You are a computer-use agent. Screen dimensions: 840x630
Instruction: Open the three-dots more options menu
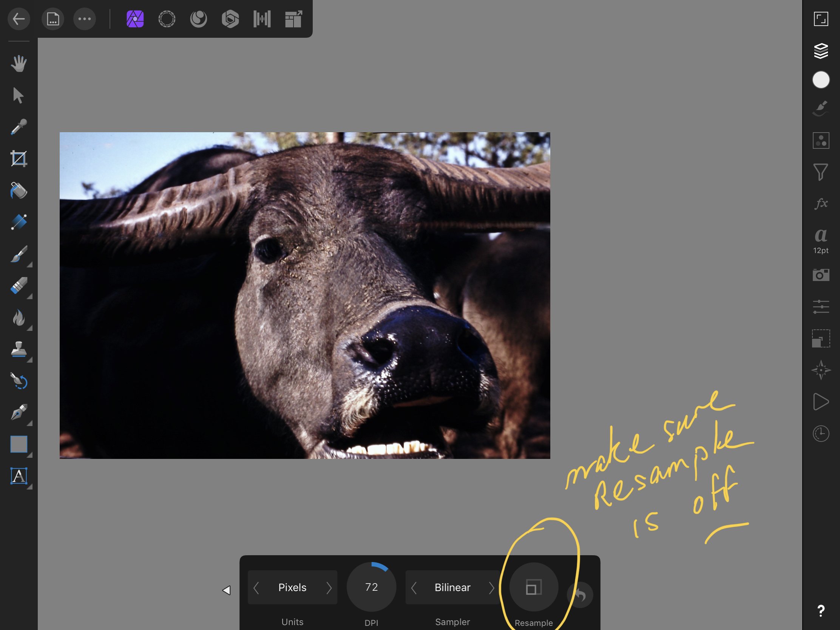[x=84, y=19]
